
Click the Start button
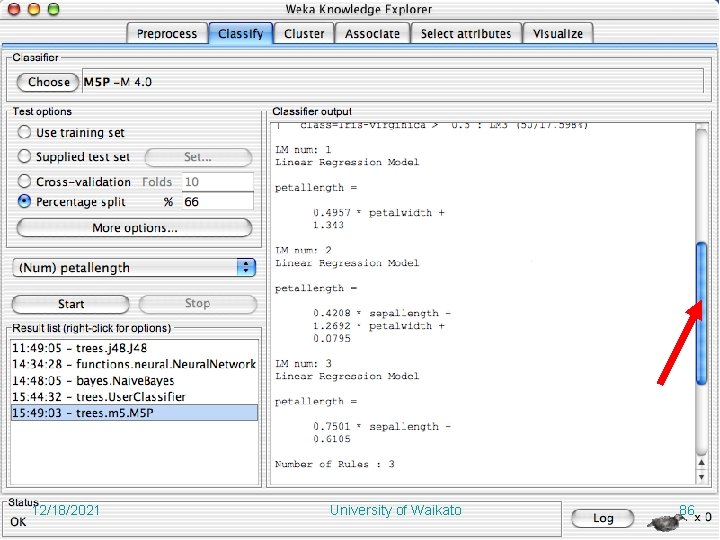point(71,304)
